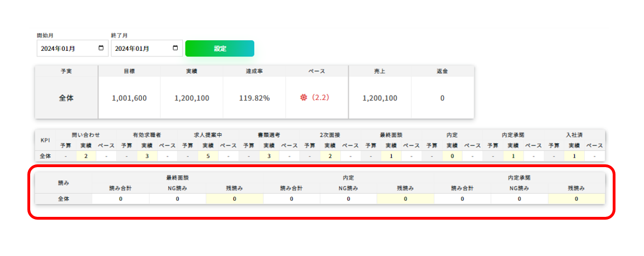Click the 2次面接 実績 value 2
This screenshot has width=644, height=256.
click(x=330, y=156)
